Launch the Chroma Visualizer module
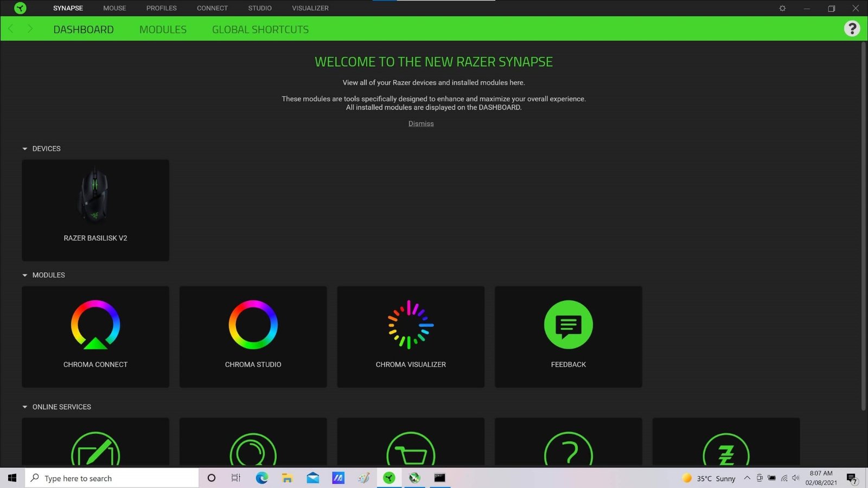 pos(411,336)
